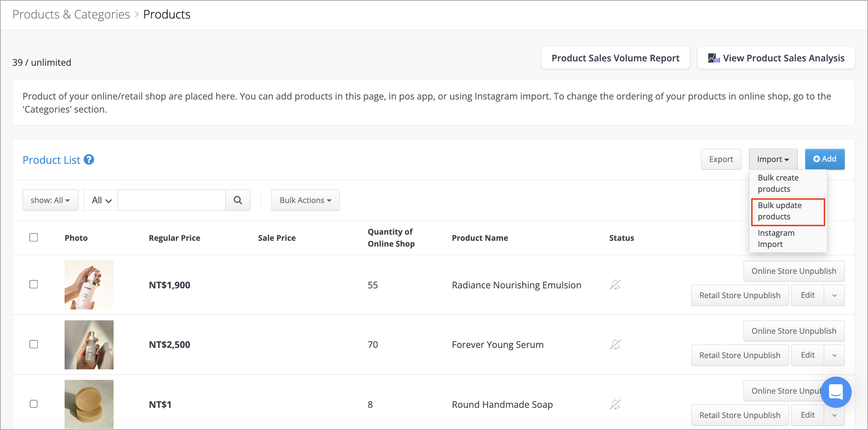Viewport: 868px width, 430px height.
Task: Click the Product List help question icon
Action: (89, 159)
